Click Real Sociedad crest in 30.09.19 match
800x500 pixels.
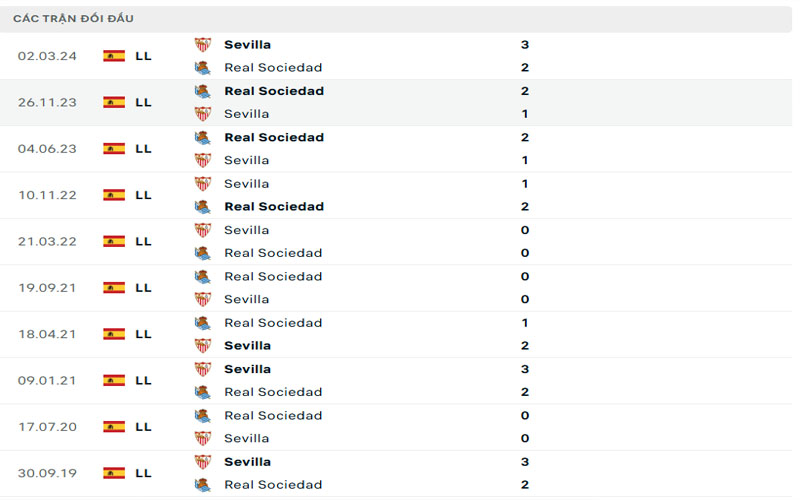tap(203, 485)
